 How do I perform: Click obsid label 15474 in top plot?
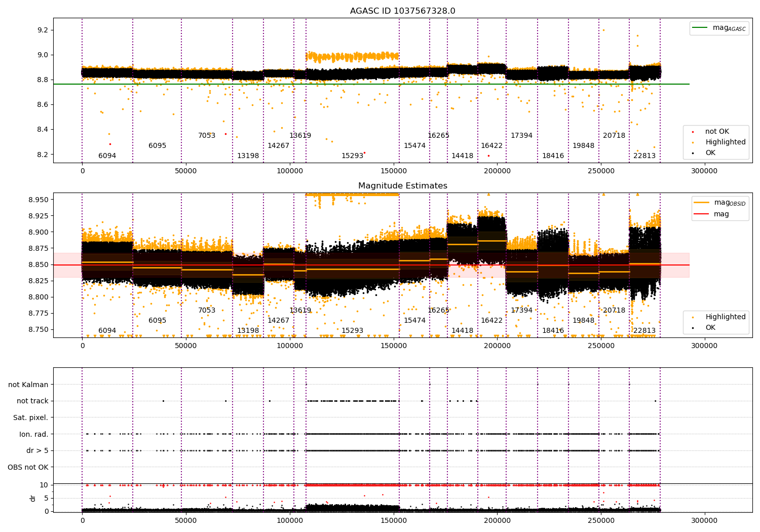pyautogui.click(x=414, y=146)
